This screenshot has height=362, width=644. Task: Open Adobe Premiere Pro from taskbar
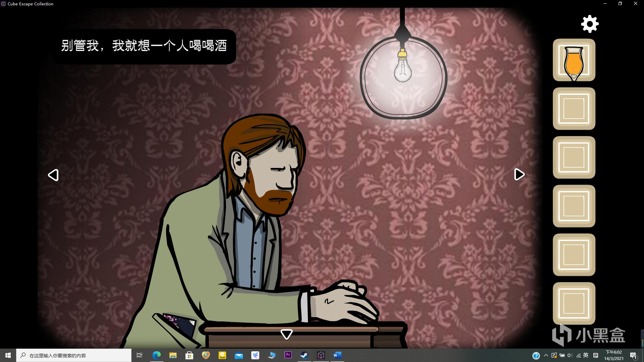pyautogui.click(x=288, y=355)
